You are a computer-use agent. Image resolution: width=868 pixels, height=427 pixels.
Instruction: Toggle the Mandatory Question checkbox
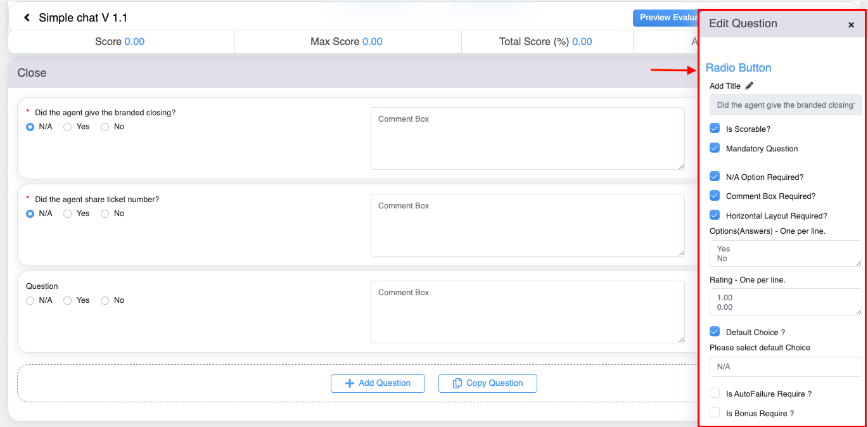click(715, 148)
